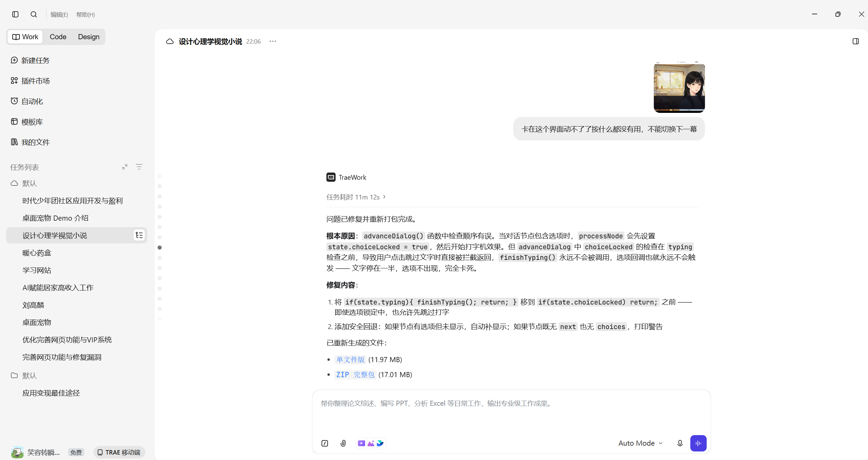868x460 pixels.
Task: Expand the 任务耗时 11m 12s details
Action: point(356,197)
